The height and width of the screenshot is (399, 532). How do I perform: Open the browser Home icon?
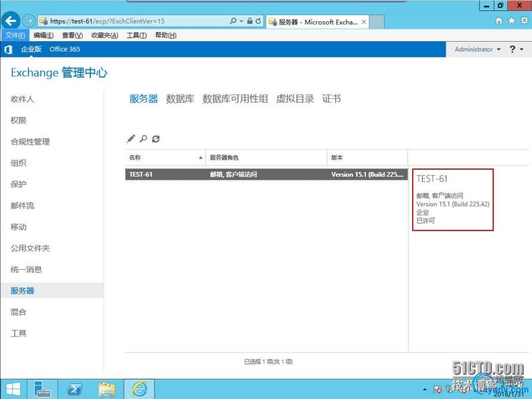point(499,21)
